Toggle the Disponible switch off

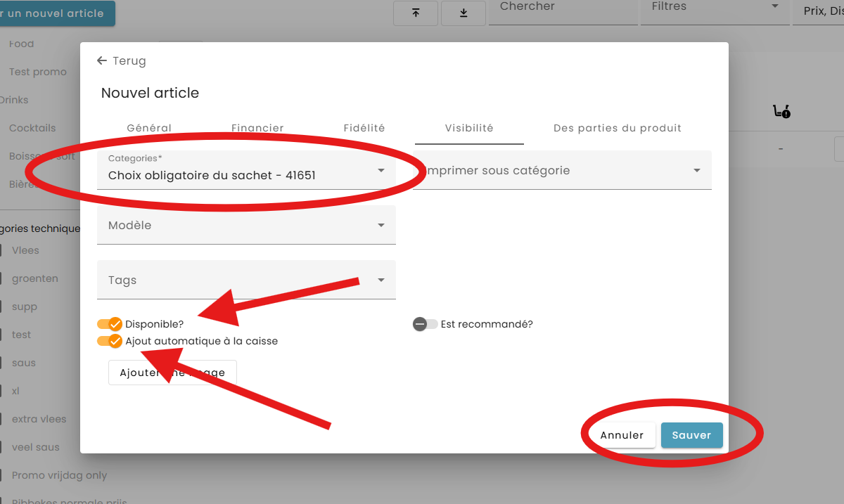coord(110,324)
